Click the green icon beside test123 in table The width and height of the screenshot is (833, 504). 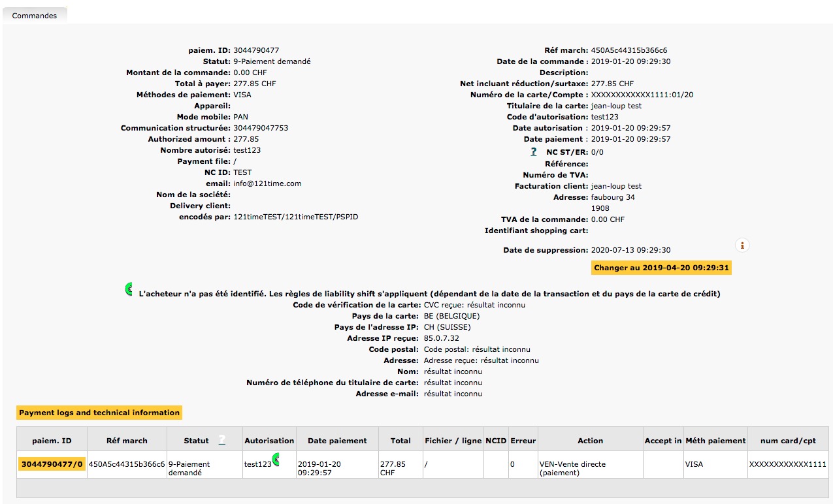pyautogui.click(x=276, y=459)
